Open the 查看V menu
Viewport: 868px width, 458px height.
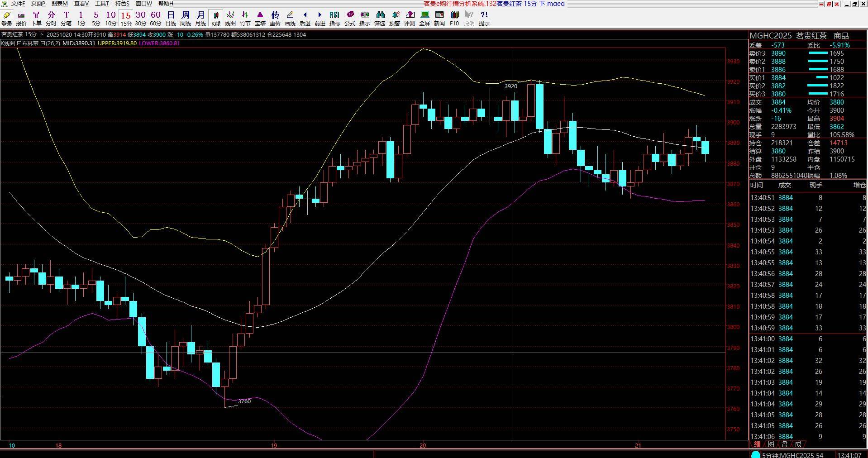click(x=81, y=4)
